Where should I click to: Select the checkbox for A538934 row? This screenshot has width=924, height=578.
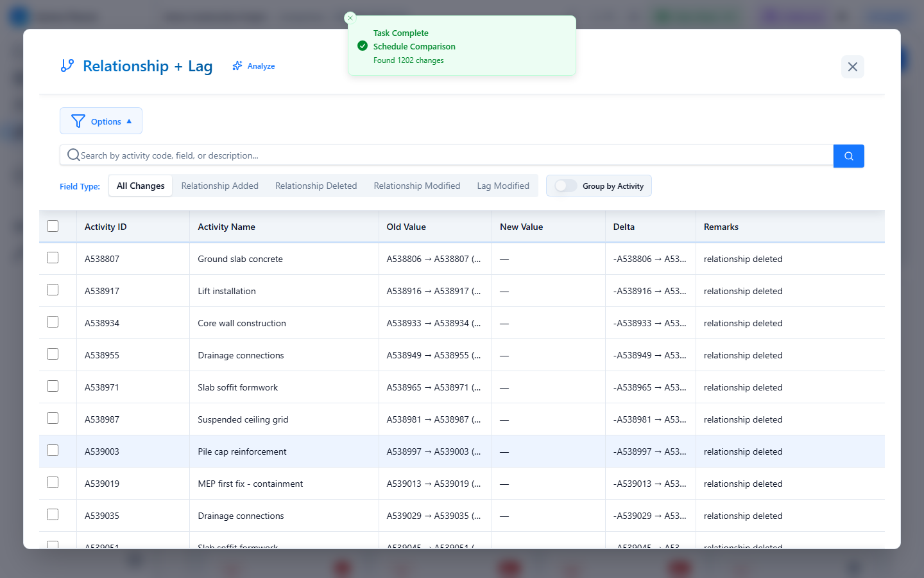click(53, 322)
